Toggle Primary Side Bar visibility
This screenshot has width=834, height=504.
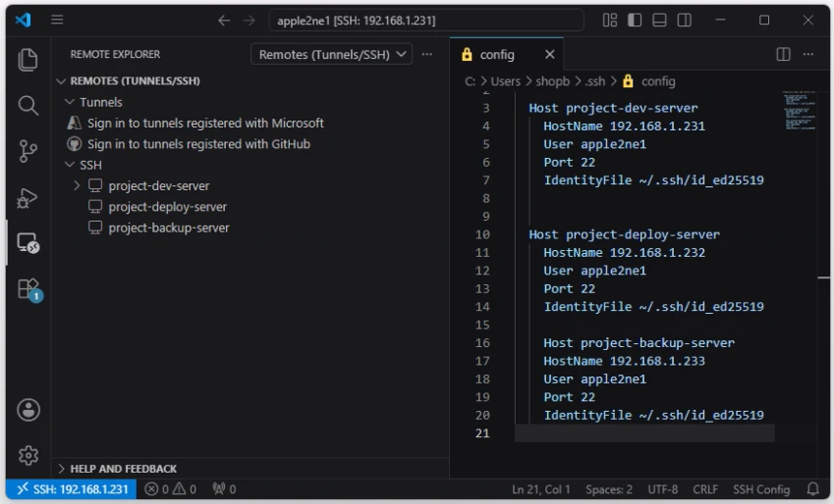click(634, 20)
